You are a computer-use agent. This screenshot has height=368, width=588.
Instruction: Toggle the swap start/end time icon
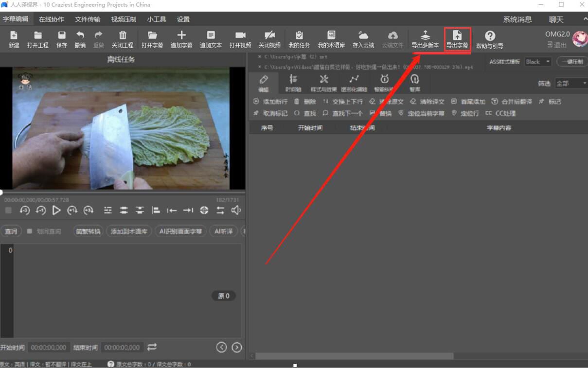click(x=152, y=347)
